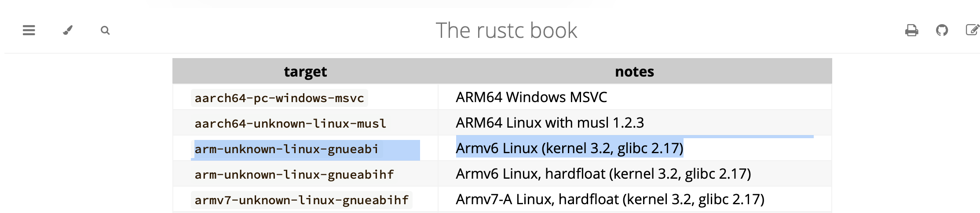
Task: Click the 'Armv6 Linux, hardfloat' note text
Action: tap(530, 174)
